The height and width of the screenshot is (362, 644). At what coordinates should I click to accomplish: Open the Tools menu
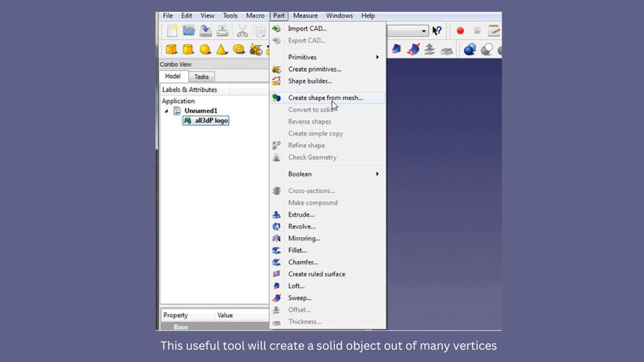tap(230, 16)
